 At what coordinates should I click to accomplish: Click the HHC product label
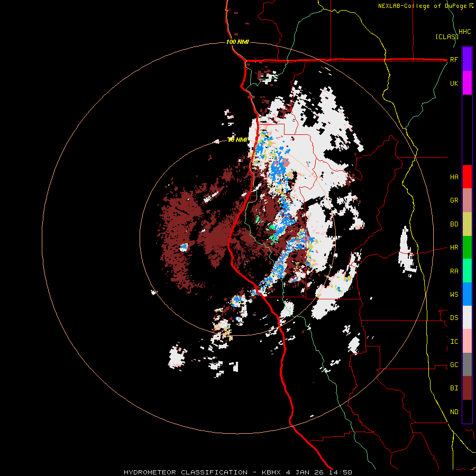pos(465,32)
